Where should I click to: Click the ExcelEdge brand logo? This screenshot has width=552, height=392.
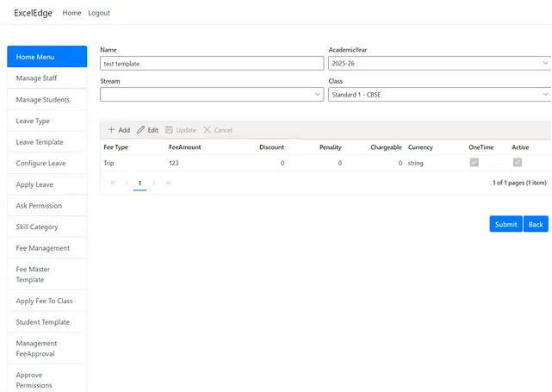coord(33,13)
